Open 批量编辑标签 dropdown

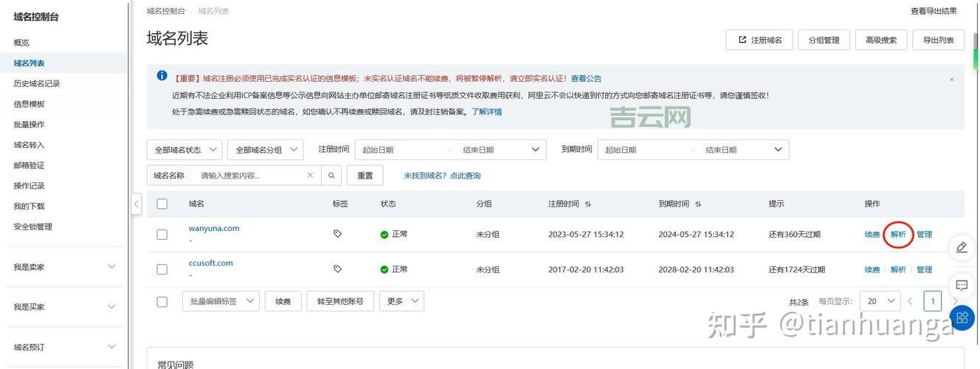pyautogui.click(x=221, y=301)
